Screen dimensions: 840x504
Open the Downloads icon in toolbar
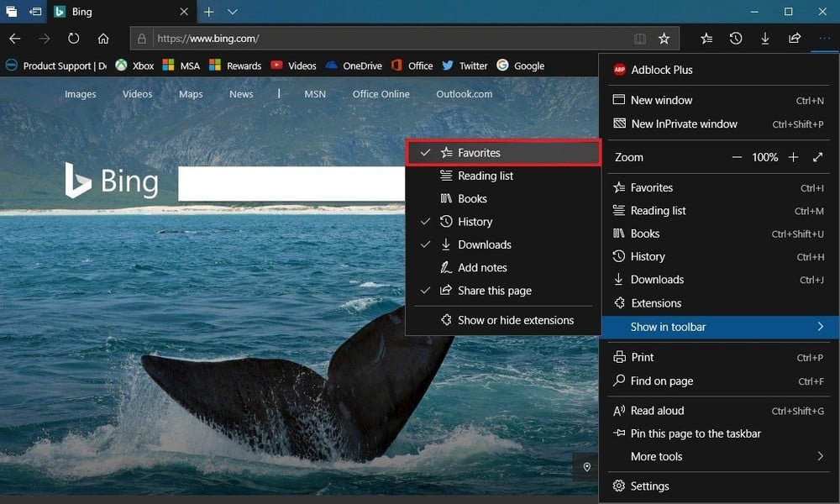pos(765,39)
